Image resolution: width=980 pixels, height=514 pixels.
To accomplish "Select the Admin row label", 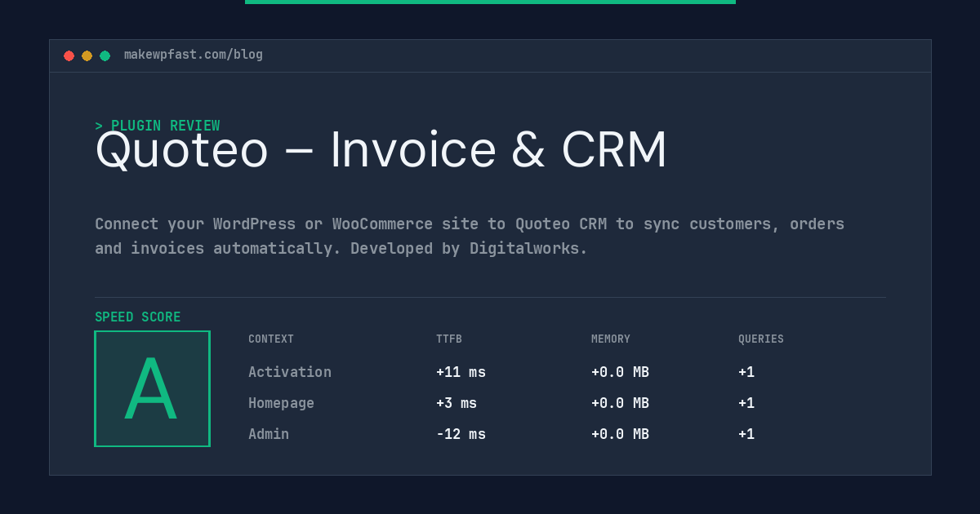I will click(x=269, y=434).
